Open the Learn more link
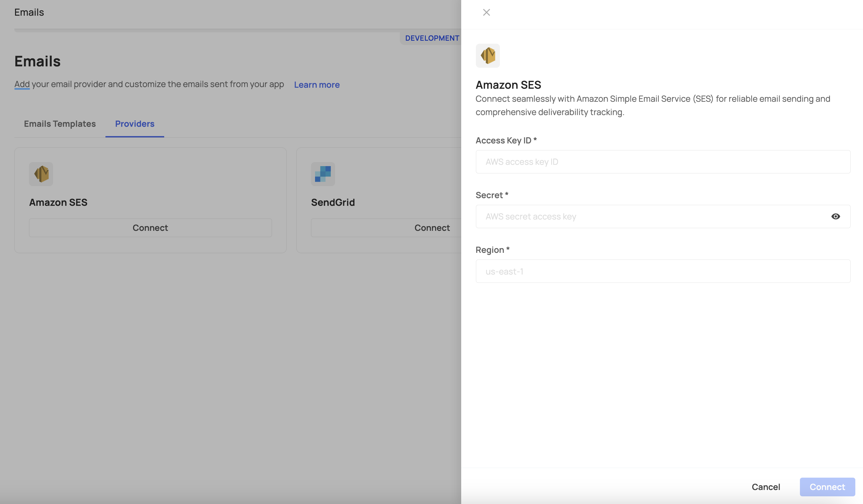The height and width of the screenshot is (504, 863). click(x=317, y=85)
